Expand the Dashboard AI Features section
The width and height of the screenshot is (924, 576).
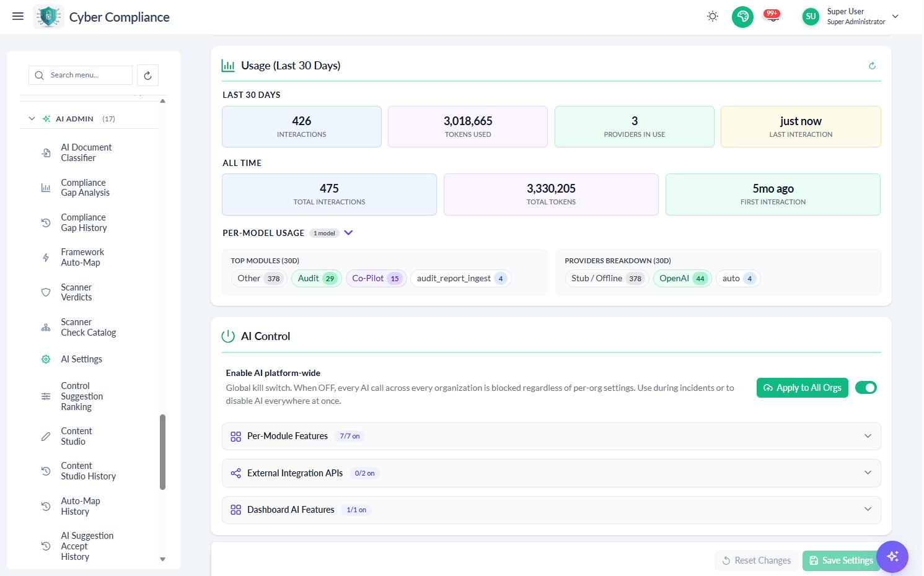551,510
